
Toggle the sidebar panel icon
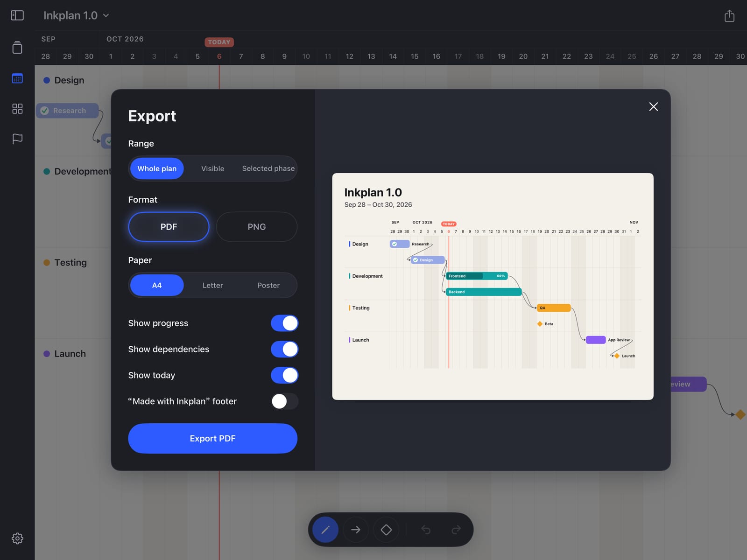pos(17,15)
